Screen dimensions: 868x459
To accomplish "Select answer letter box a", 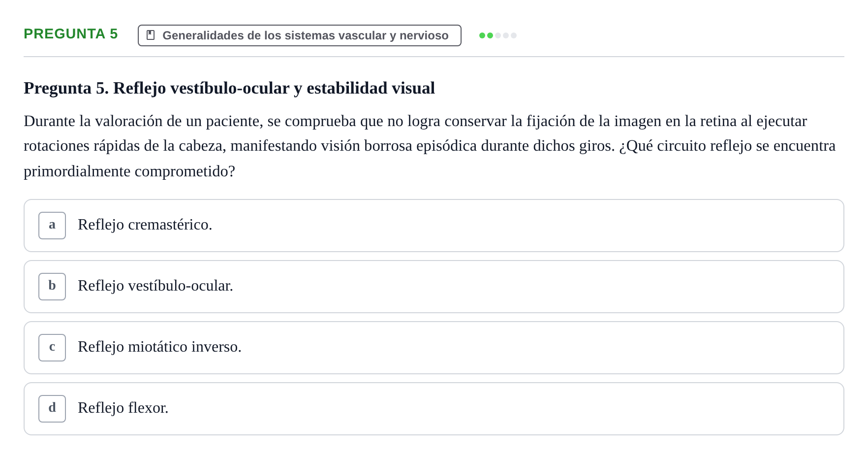I will [52, 226].
